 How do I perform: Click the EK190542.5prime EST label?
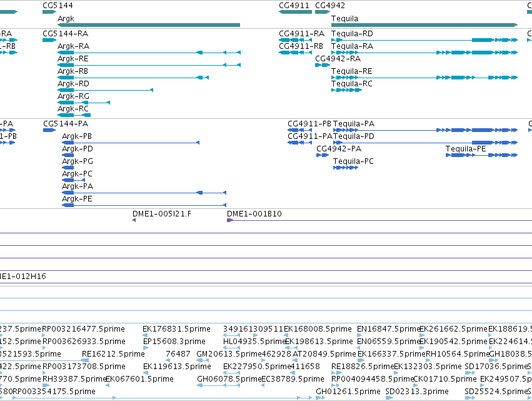click(453, 342)
